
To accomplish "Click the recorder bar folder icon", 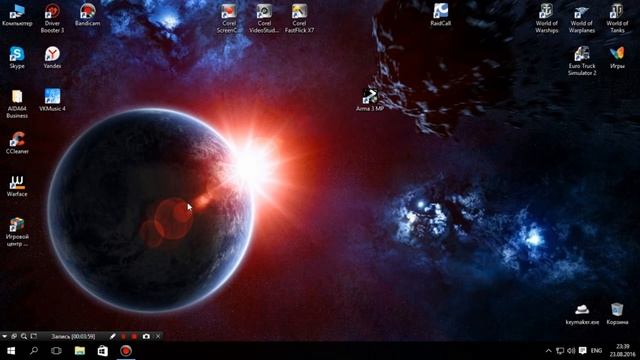I will pos(34,336).
